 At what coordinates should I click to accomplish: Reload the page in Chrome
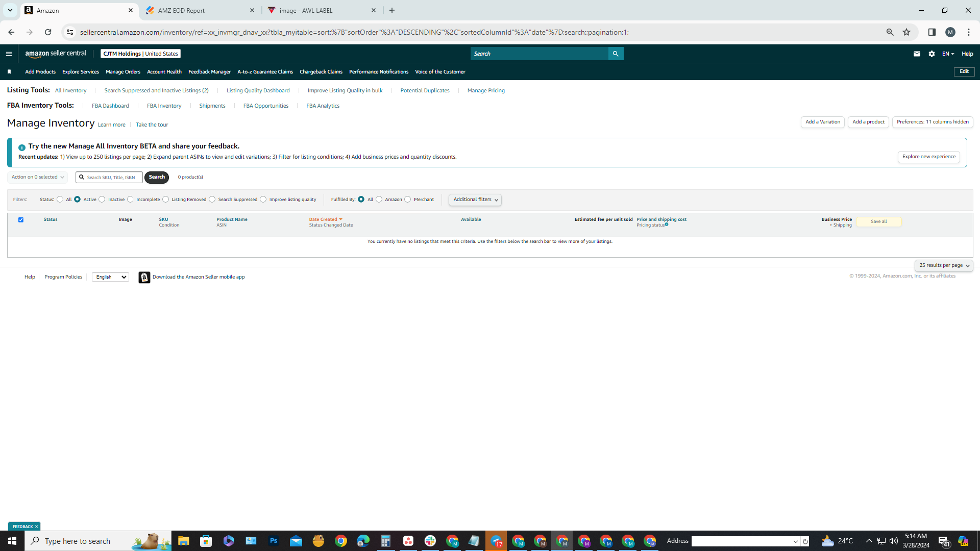click(x=48, y=32)
